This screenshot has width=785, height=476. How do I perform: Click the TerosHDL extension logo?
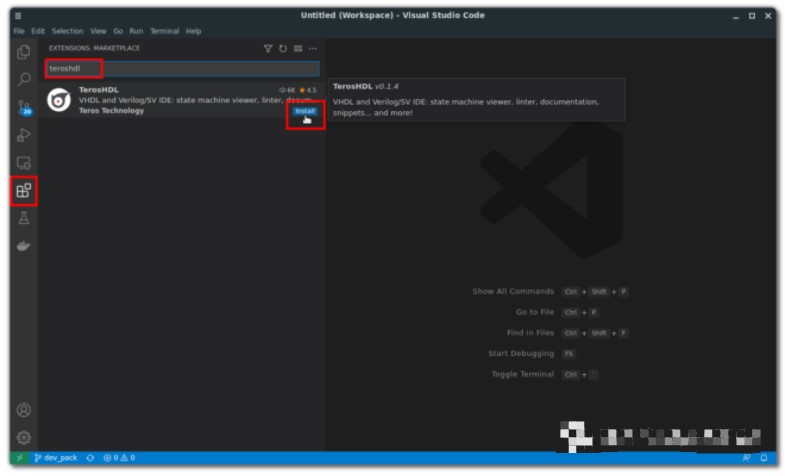tap(59, 100)
